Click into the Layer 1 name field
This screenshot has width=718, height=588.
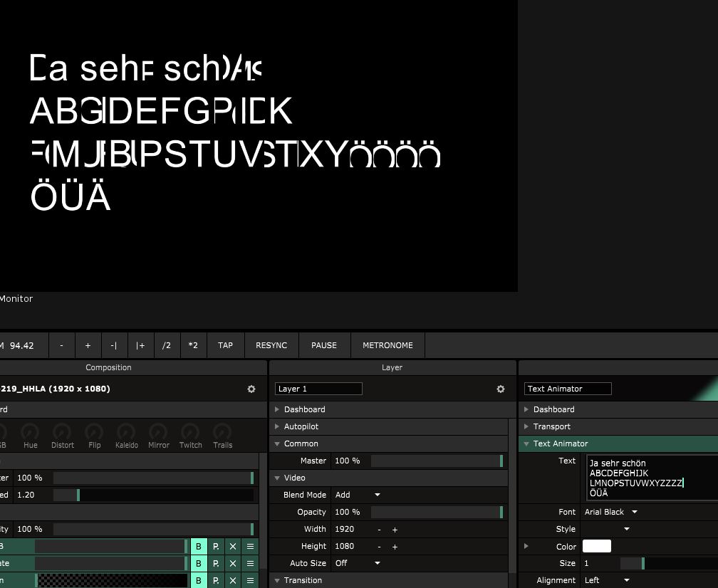(318, 389)
